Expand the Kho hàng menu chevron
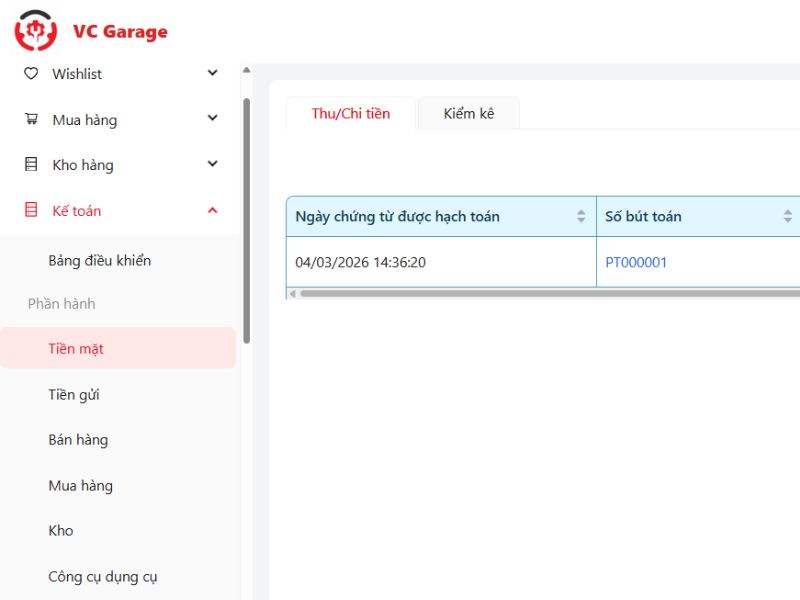 [x=212, y=165]
